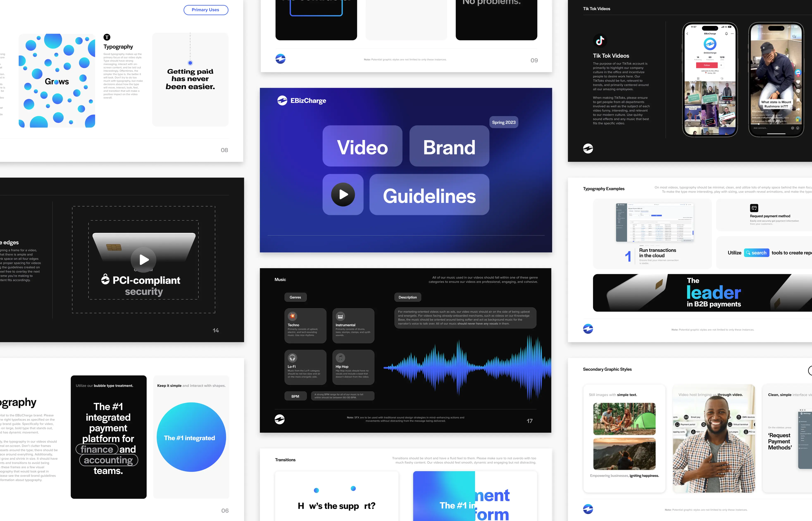Click the Lo-Fi headphones icon
812x521 pixels.
pos(292,358)
